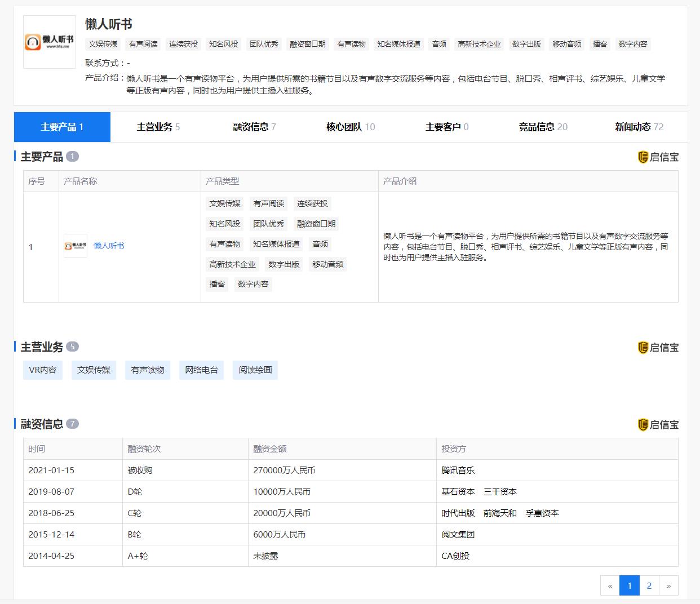Click the 启信宝 logo beside 融资信息

tap(658, 425)
